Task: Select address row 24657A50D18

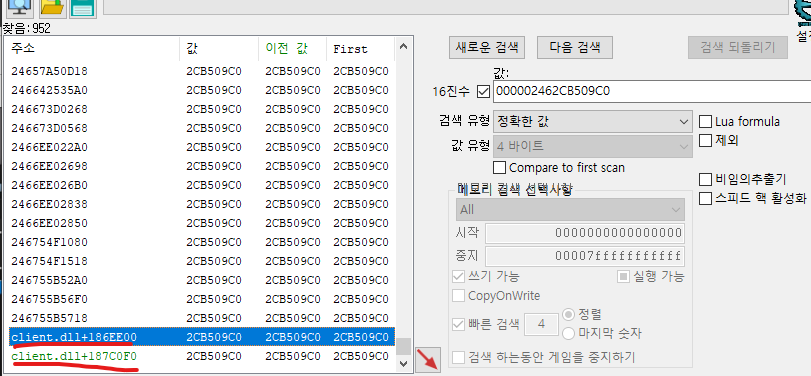Action: point(201,71)
